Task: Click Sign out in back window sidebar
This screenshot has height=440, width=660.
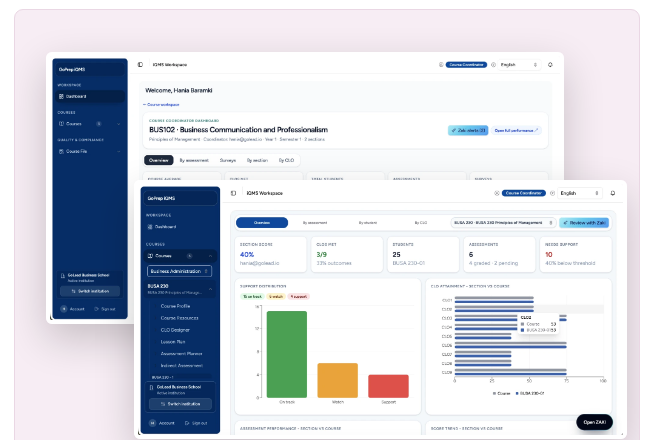Action: (x=105, y=309)
